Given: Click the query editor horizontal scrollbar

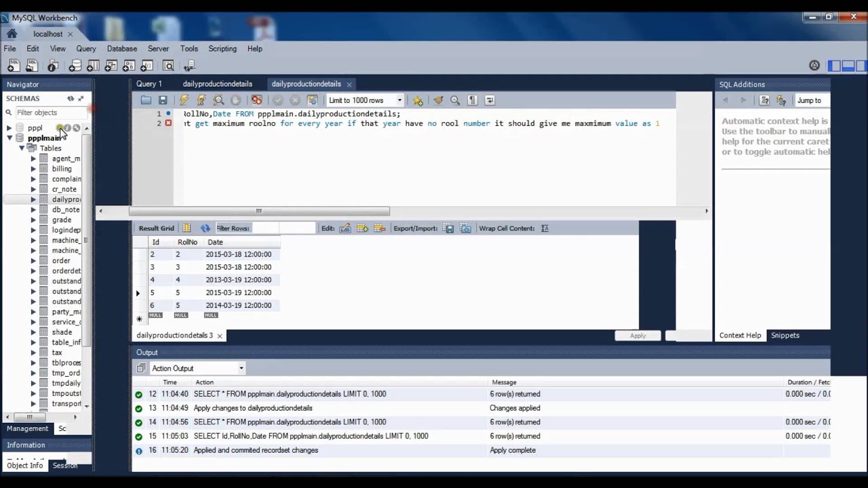Looking at the screenshot, I should [x=258, y=211].
